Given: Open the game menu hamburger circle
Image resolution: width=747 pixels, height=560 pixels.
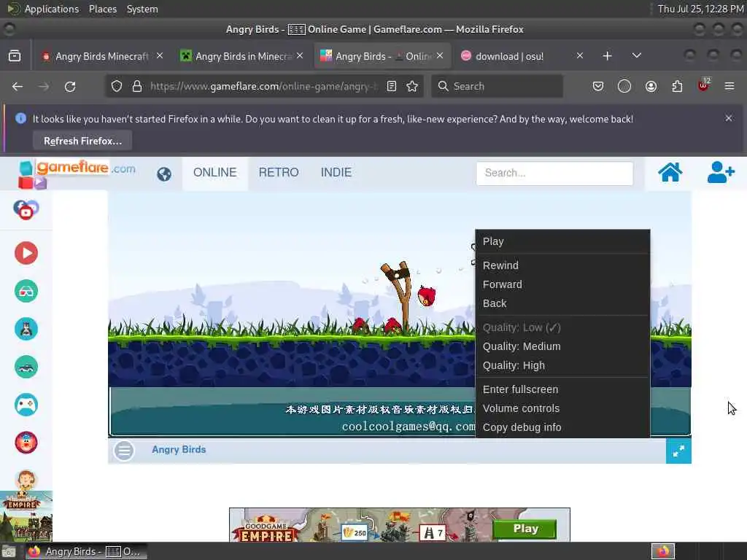Looking at the screenshot, I should tap(124, 451).
